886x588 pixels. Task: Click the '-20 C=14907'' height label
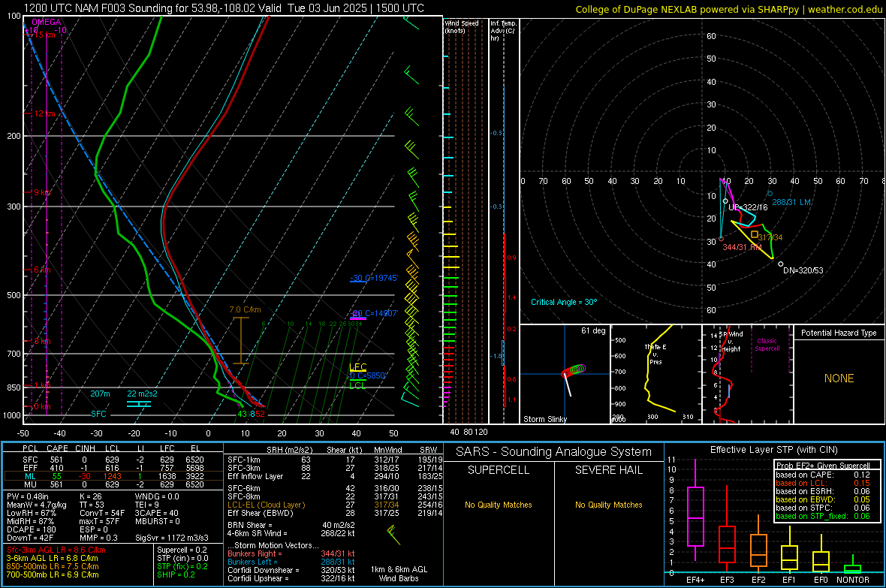pyautogui.click(x=374, y=313)
